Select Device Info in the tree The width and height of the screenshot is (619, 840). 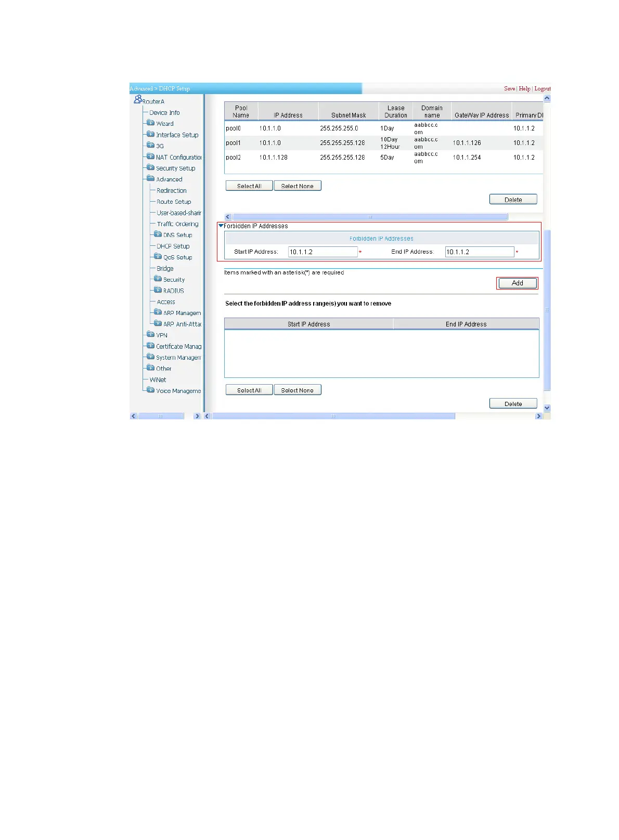point(164,112)
